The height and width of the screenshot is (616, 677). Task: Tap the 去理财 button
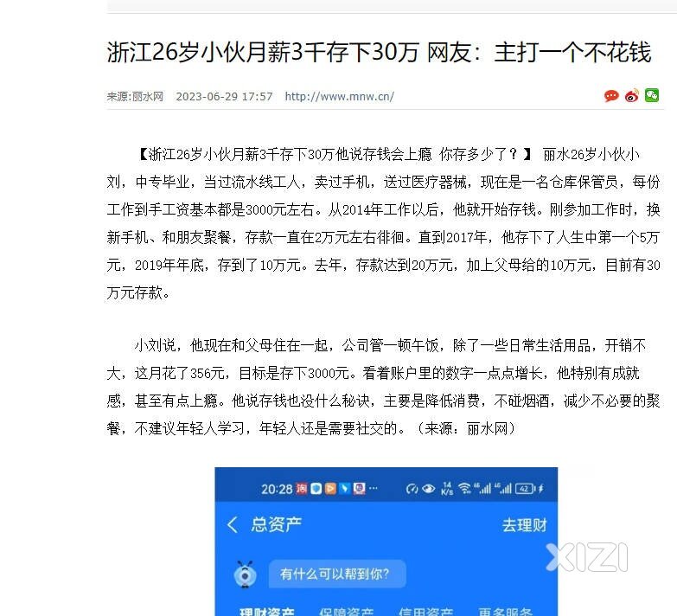(525, 525)
